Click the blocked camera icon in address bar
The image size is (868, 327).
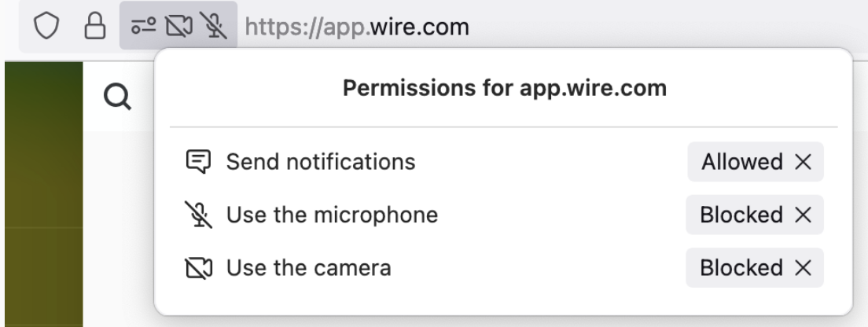[x=179, y=26]
